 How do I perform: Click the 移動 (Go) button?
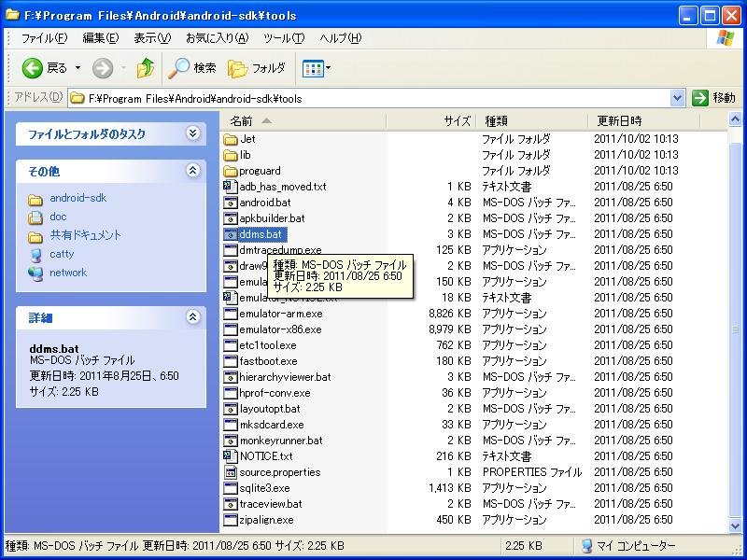tap(714, 98)
